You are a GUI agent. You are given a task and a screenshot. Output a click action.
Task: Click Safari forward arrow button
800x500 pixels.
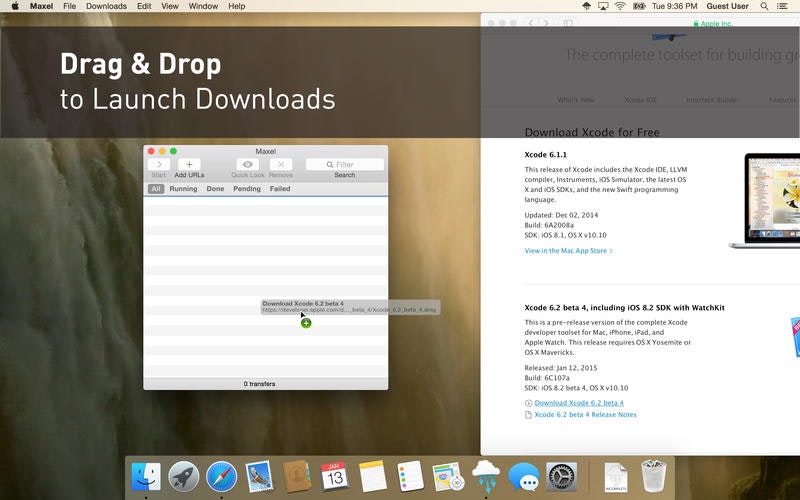coord(546,23)
